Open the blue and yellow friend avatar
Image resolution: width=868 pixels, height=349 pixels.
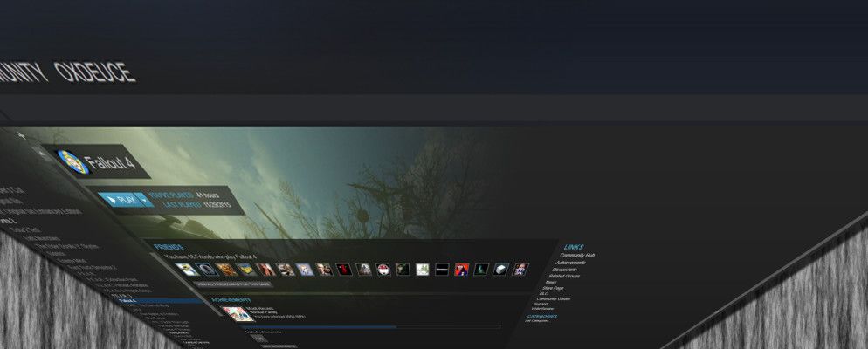click(246, 270)
